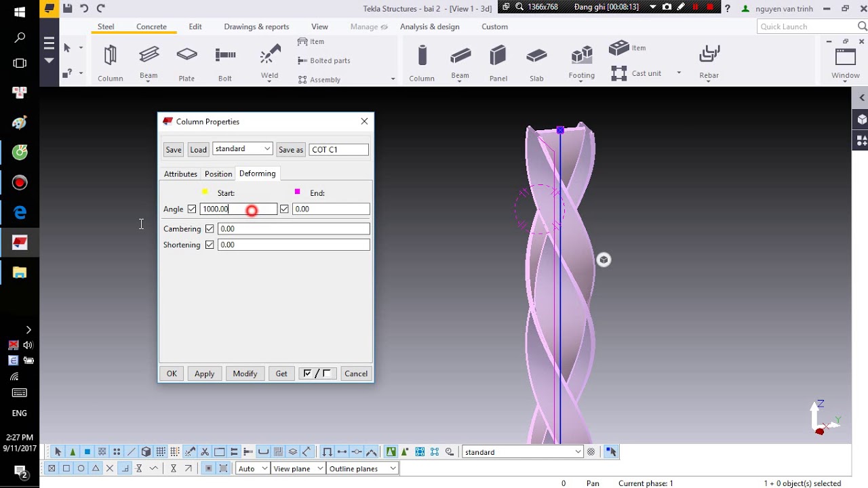The image size is (868, 488).
Task: Uncheck the Cambering checkbox
Action: click(x=210, y=228)
